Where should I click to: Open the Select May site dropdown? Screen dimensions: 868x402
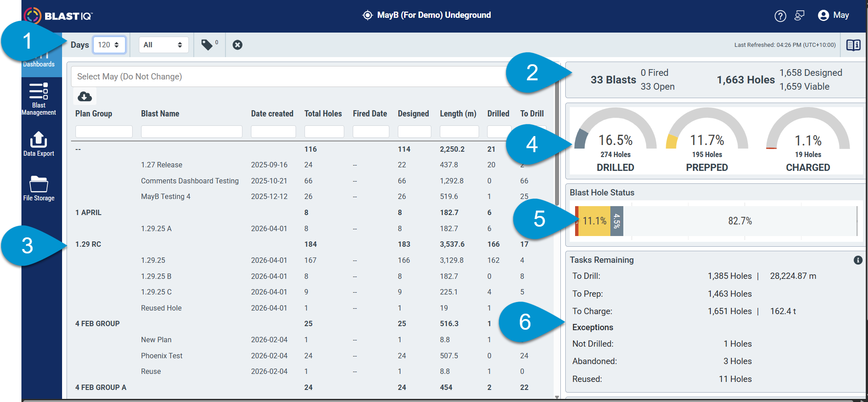pyautogui.click(x=290, y=77)
